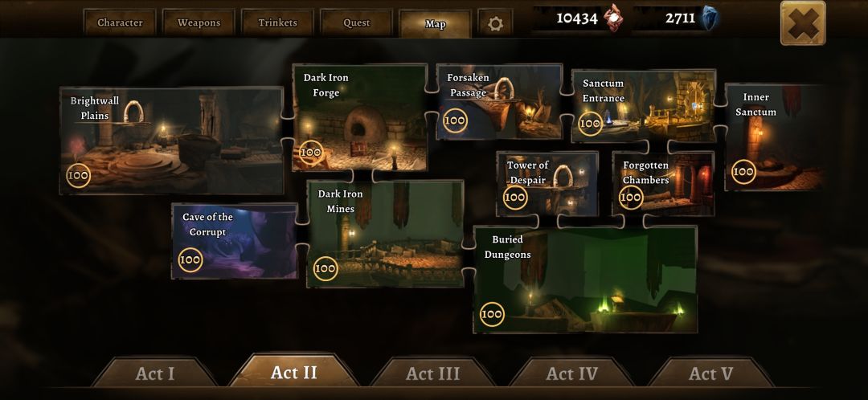Click the 100 badge on Brightwall Plains
This screenshot has height=400, width=868.
point(78,176)
